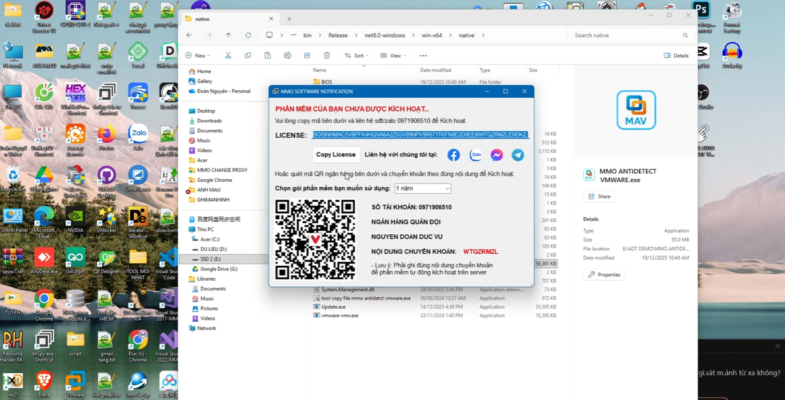Add a new Explorer tab
The height and width of the screenshot is (400, 785).
(289, 19)
